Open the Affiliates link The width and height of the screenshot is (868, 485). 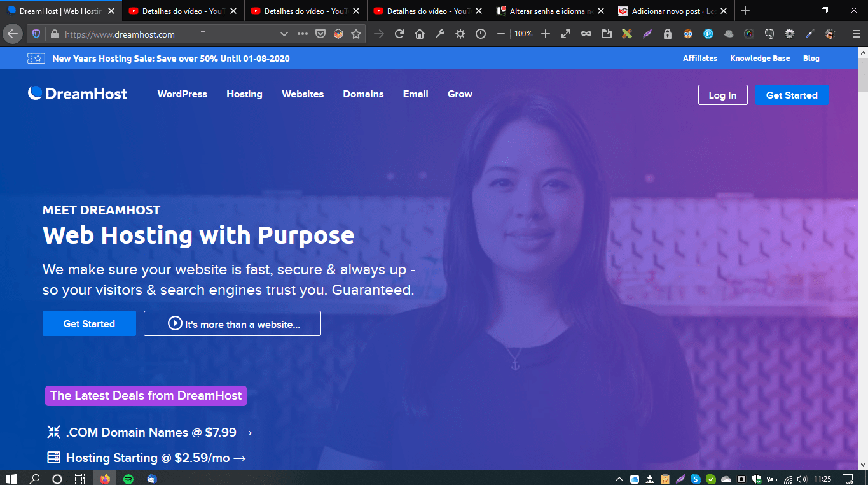pos(700,59)
